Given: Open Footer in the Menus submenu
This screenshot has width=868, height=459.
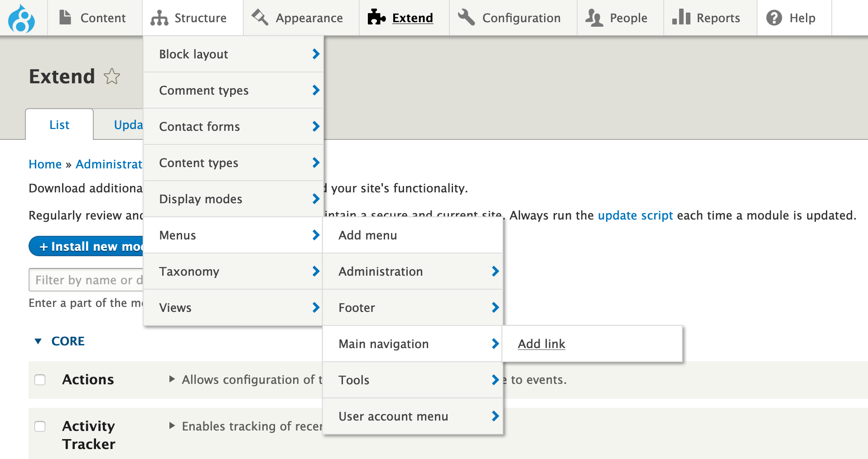Looking at the screenshot, I should pos(413,307).
